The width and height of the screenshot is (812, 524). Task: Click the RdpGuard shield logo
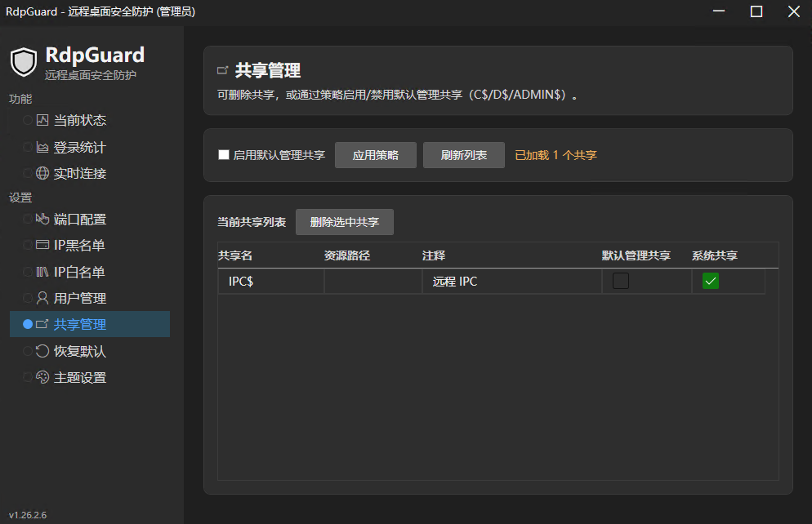pos(24,61)
